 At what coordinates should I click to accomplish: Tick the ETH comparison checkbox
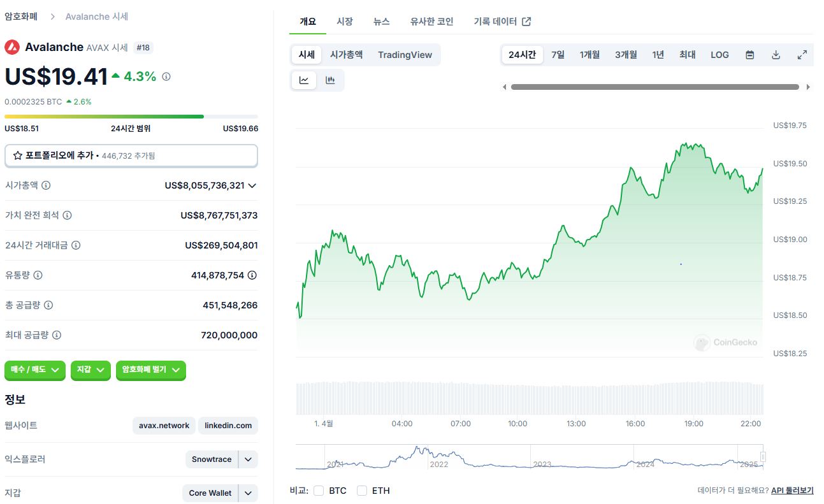pos(362,491)
